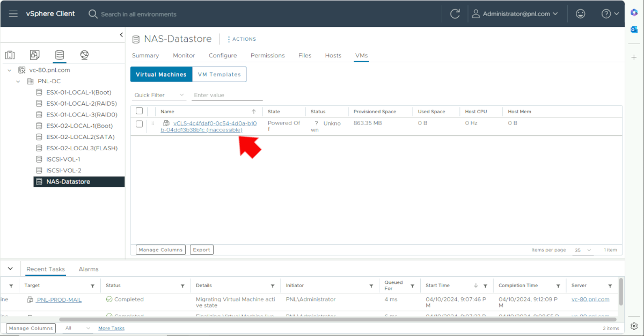Collapse the Recent Tasks panel
This screenshot has height=336, width=644.
tap(10, 268)
